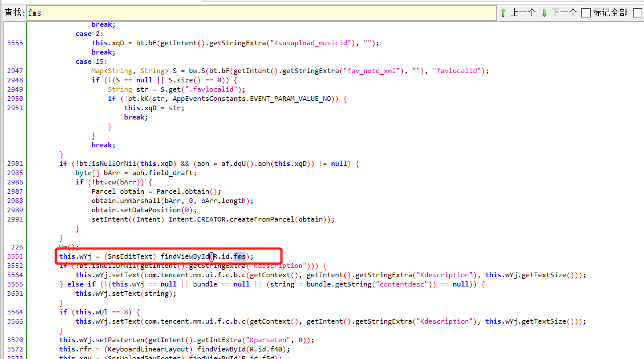The width and height of the screenshot is (644, 359).
Task: Click the green up arrow icon
Action: [503, 13]
